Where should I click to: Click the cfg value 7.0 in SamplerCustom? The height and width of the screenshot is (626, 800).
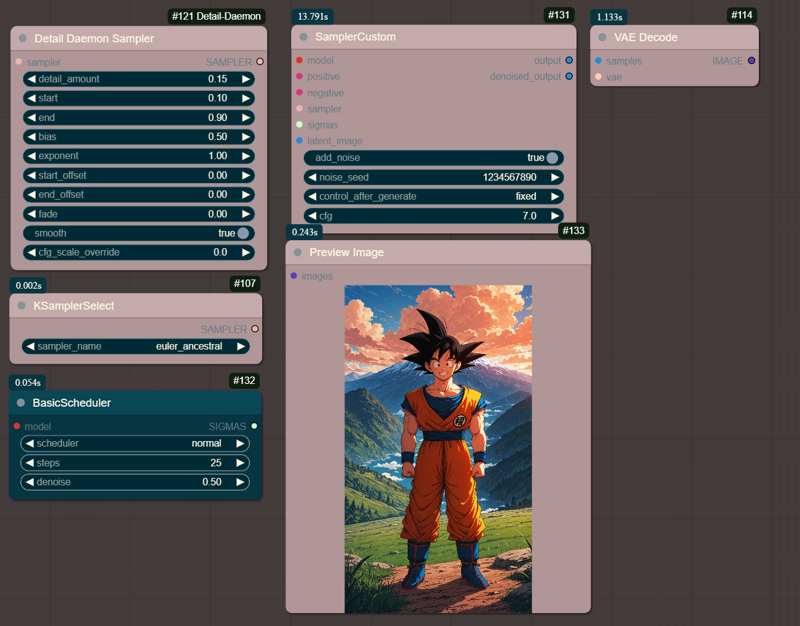[x=529, y=216]
